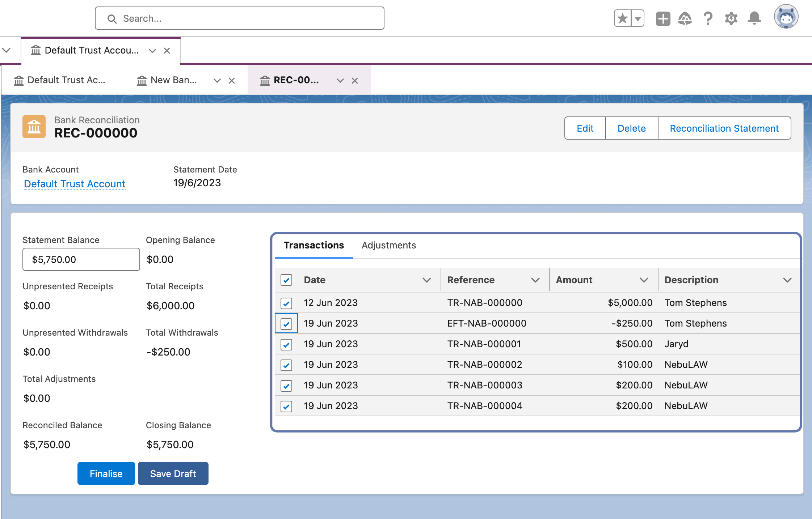
Task: Click the Save Draft button
Action: [173, 473]
